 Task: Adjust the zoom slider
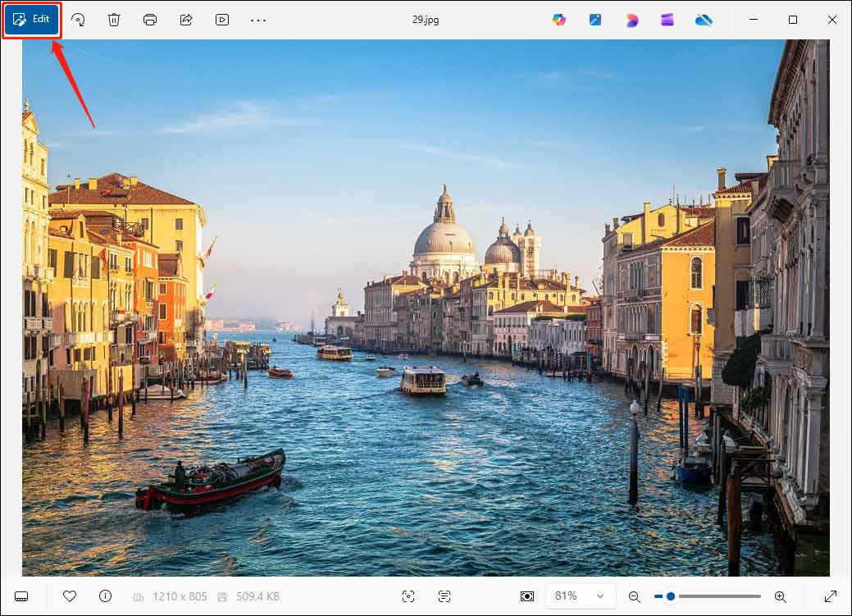click(668, 596)
